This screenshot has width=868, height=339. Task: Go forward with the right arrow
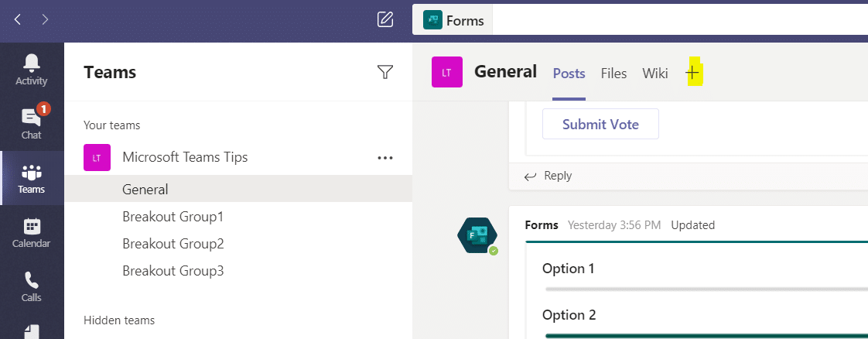pos(45,19)
